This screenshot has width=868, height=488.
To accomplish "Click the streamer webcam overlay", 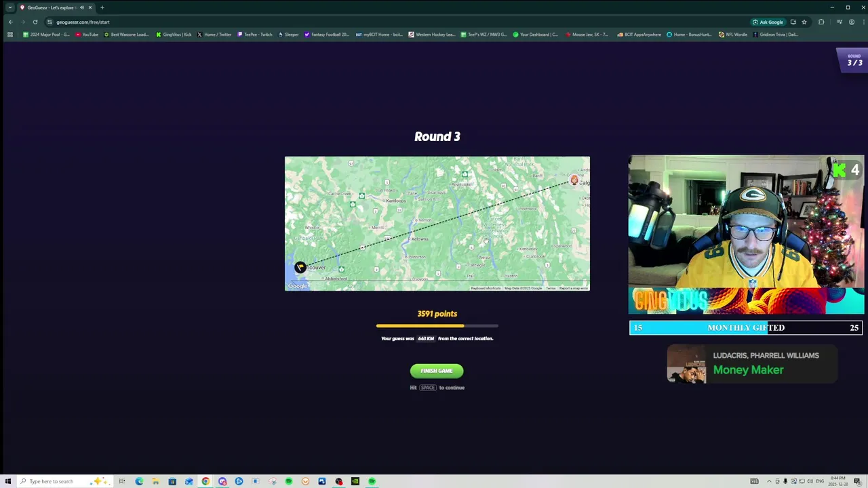I will 746,235.
